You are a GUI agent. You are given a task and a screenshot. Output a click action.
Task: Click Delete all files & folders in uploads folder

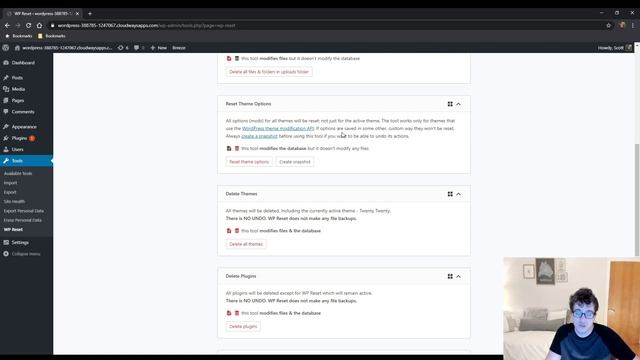[269, 72]
